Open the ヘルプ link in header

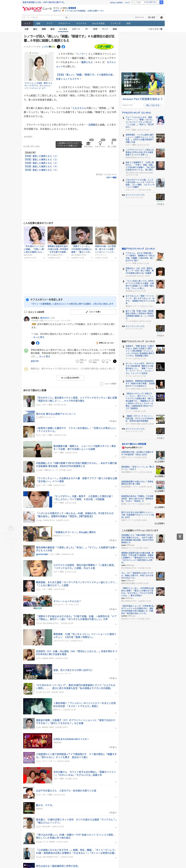[x=127, y=2]
